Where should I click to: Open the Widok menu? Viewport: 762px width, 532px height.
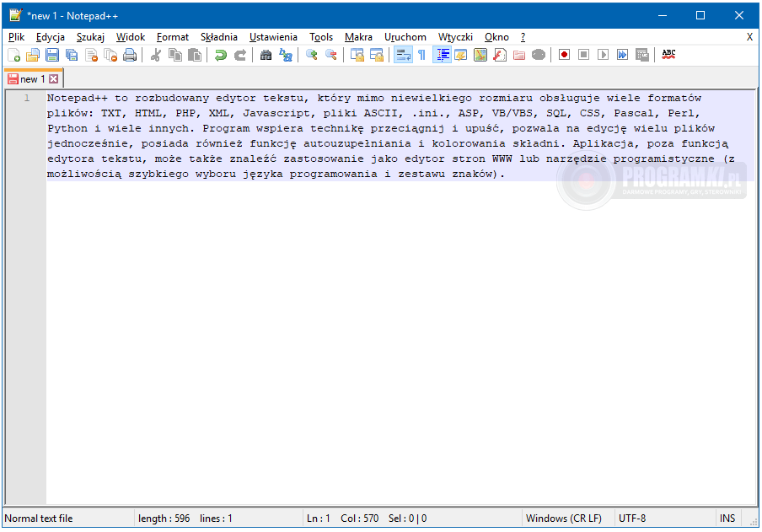(131, 37)
